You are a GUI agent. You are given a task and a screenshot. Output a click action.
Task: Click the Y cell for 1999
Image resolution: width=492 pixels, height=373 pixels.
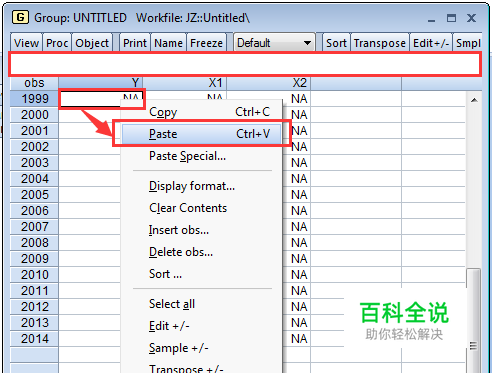[101, 99]
